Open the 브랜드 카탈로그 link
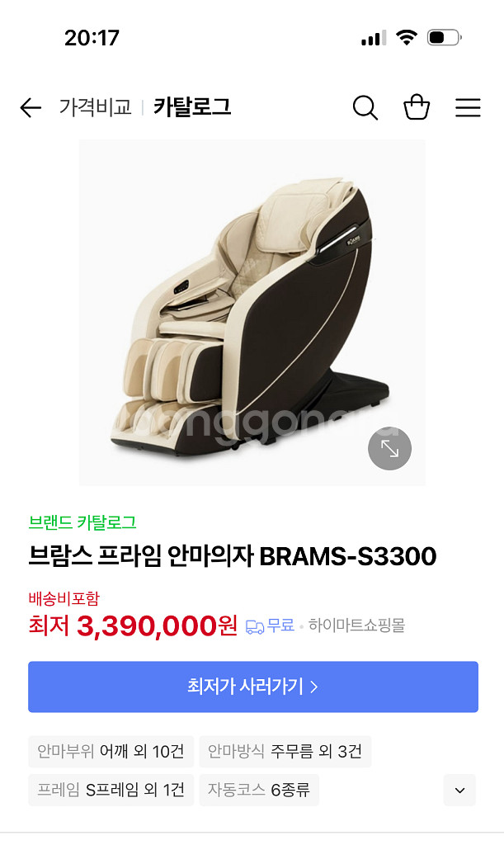504x845 pixels. [82, 522]
